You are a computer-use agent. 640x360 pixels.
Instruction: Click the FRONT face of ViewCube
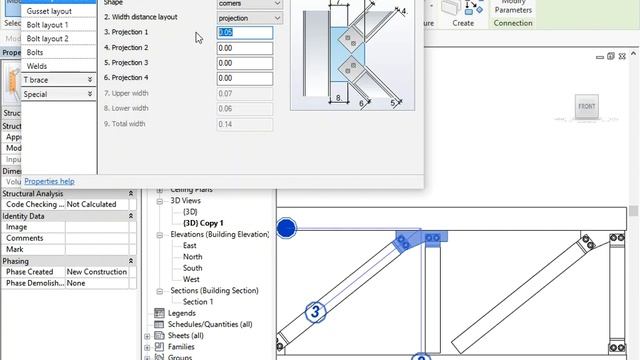click(x=587, y=106)
